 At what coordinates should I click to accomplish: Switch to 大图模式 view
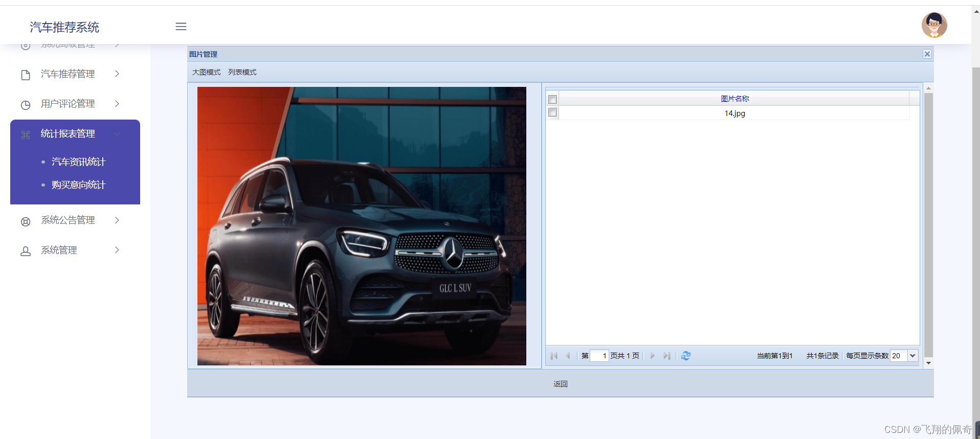pos(206,72)
